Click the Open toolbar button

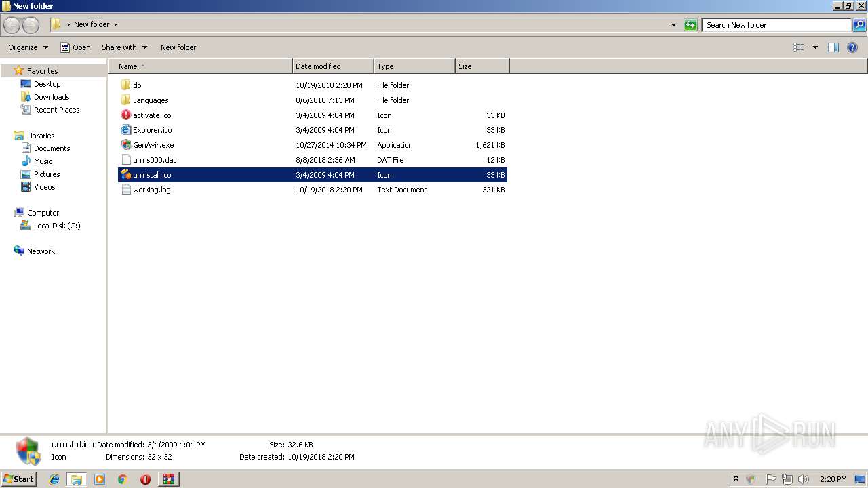[75, 47]
